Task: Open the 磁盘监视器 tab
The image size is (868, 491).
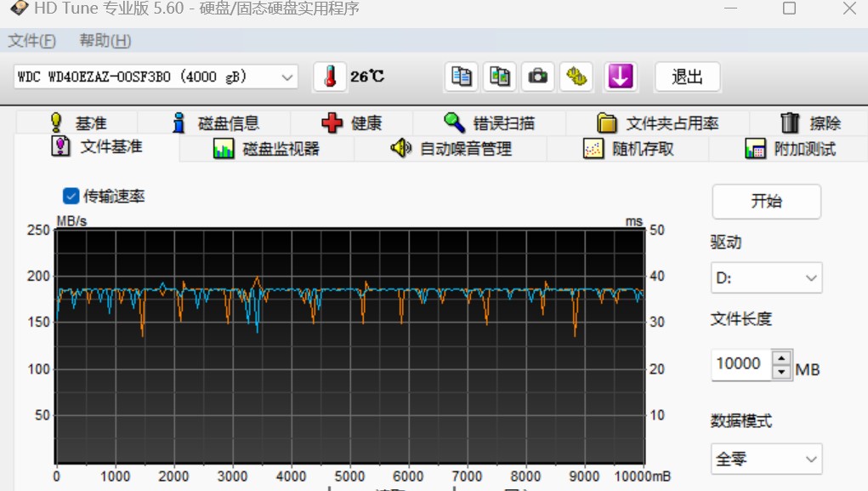Action: 266,149
